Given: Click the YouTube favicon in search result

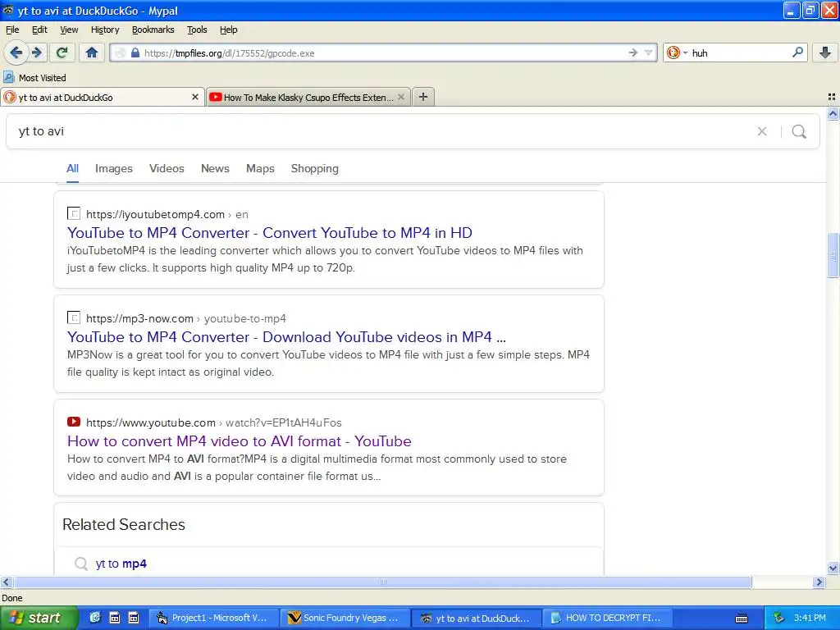Looking at the screenshot, I should [74, 422].
